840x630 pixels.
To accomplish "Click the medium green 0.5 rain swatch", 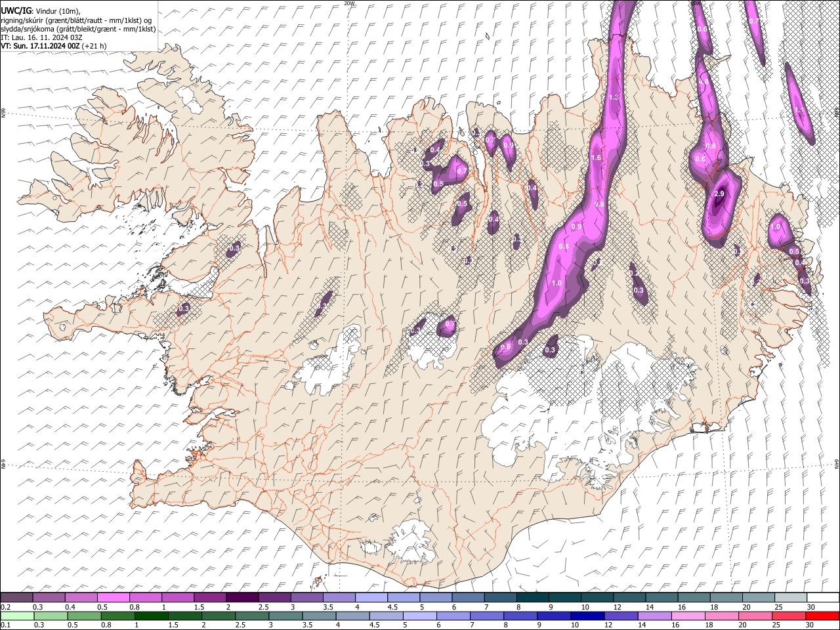I will click(x=84, y=616).
